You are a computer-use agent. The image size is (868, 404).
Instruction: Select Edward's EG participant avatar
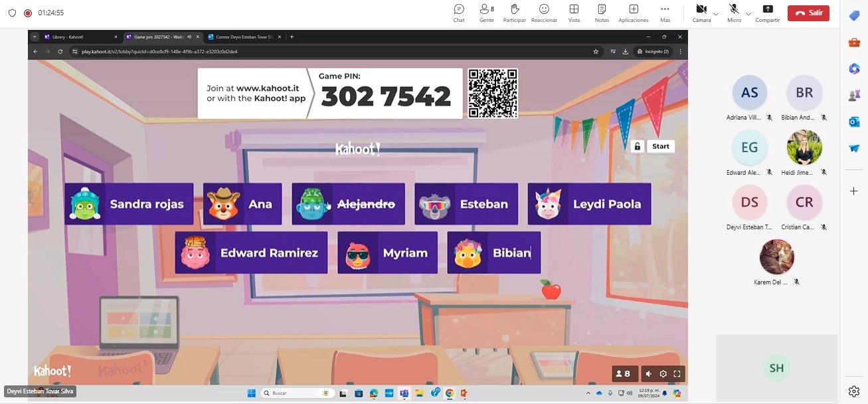click(750, 148)
